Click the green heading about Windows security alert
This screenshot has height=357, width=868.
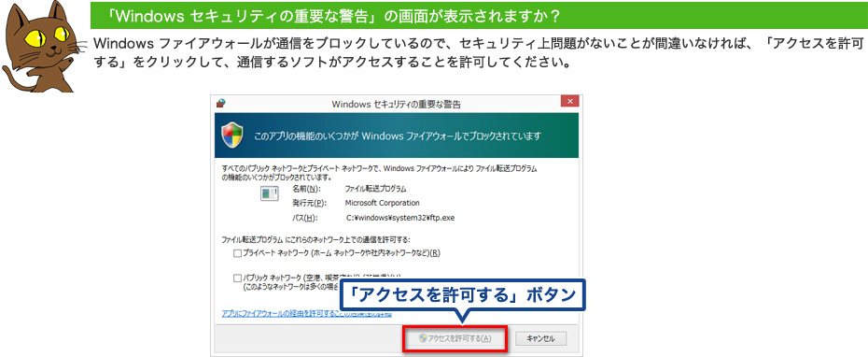click(479, 16)
